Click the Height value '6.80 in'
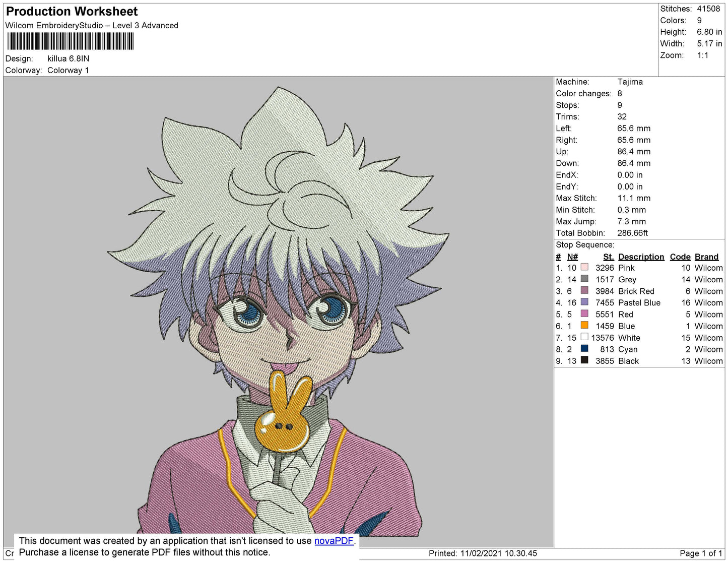The height and width of the screenshot is (563, 728). click(709, 32)
